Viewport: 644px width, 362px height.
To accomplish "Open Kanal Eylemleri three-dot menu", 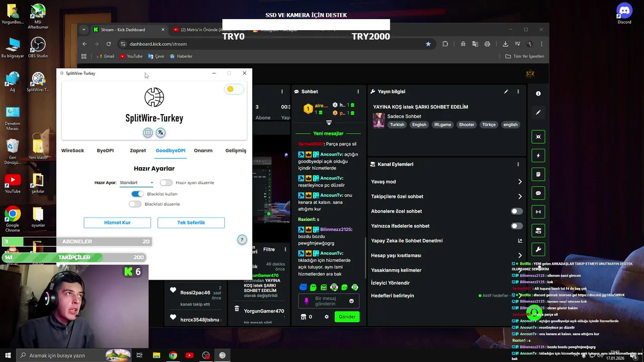I will [x=518, y=164].
